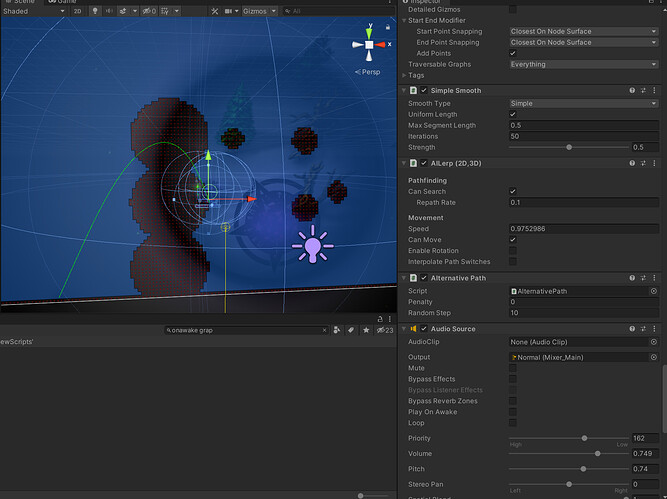Open the Shaded draw mode menu
Image resolution: width=667 pixels, height=499 pixels.
click(34, 11)
